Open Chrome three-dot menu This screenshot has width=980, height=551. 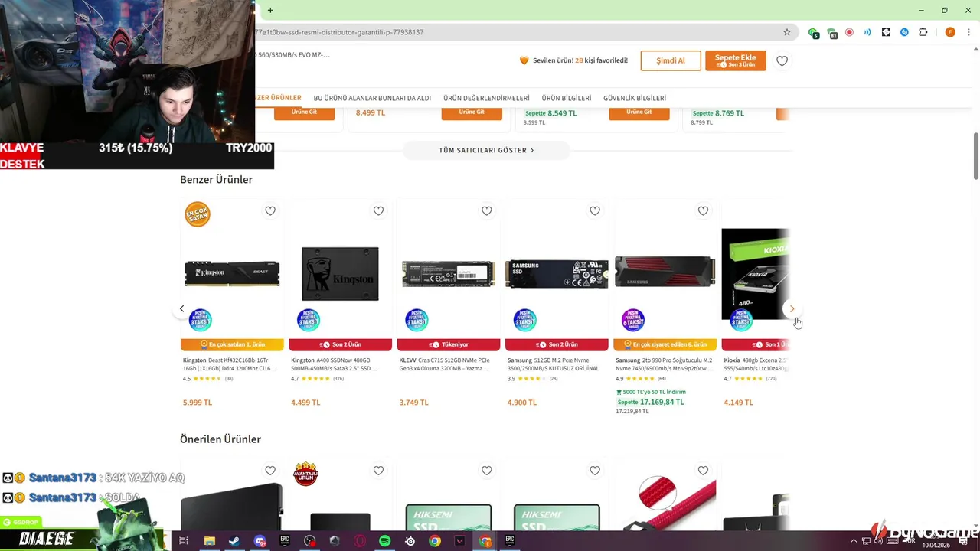[969, 32]
